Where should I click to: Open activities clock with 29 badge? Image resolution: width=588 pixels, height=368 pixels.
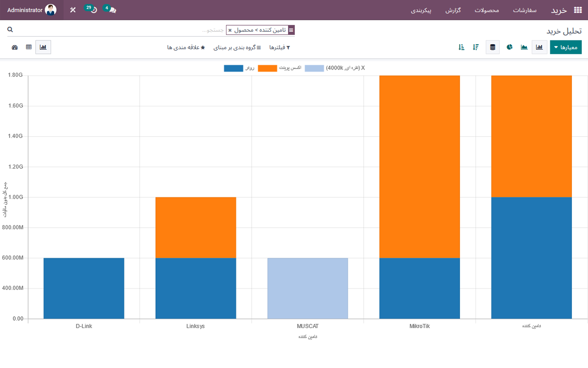(x=93, y=10)
